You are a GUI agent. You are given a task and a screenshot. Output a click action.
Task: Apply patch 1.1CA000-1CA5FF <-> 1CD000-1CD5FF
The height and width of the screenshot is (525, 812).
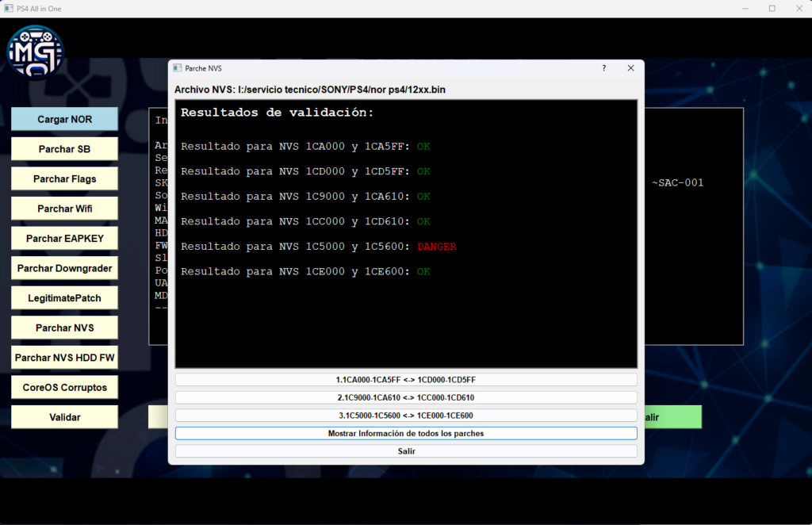coord(405,380)
